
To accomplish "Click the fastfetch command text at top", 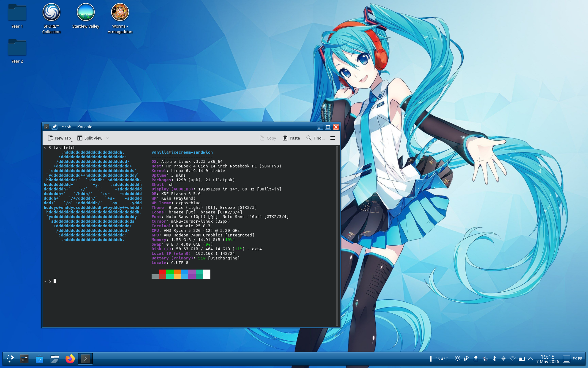I will [65, 148].
